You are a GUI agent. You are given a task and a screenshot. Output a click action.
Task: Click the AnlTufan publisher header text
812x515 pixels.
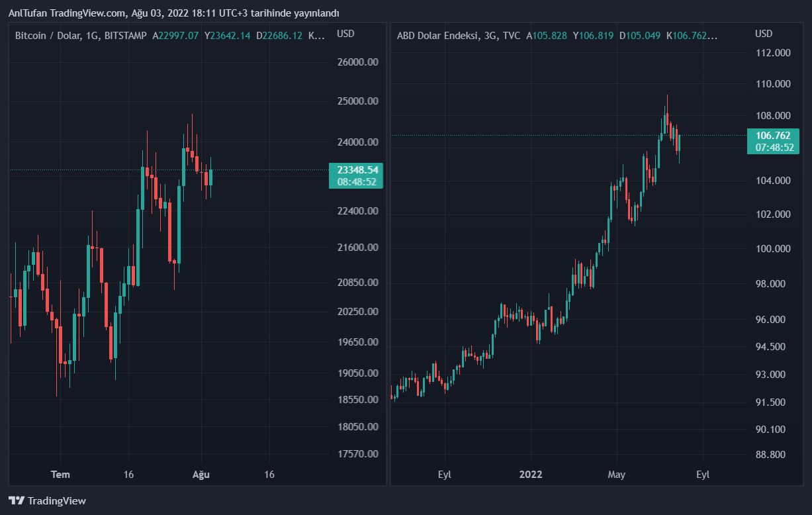[173, 13]
